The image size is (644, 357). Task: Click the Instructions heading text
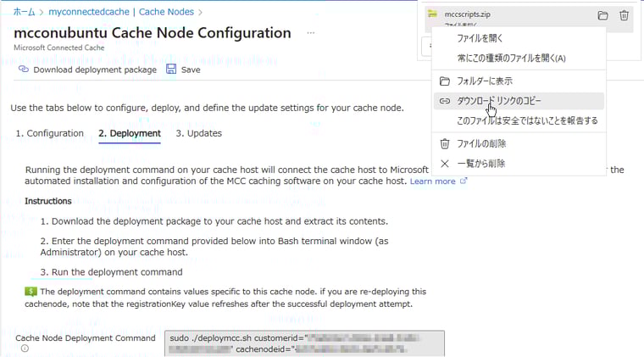48,201
